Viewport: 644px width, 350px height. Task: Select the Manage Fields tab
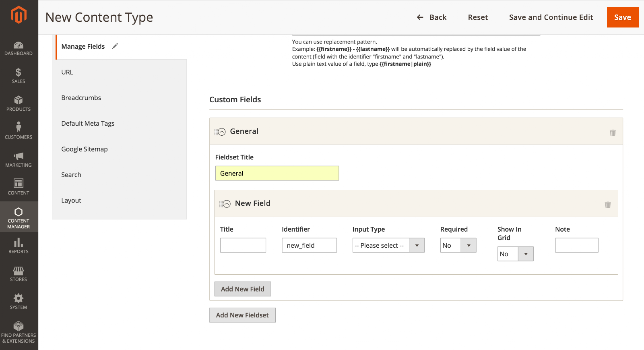(x=121, y=46)
